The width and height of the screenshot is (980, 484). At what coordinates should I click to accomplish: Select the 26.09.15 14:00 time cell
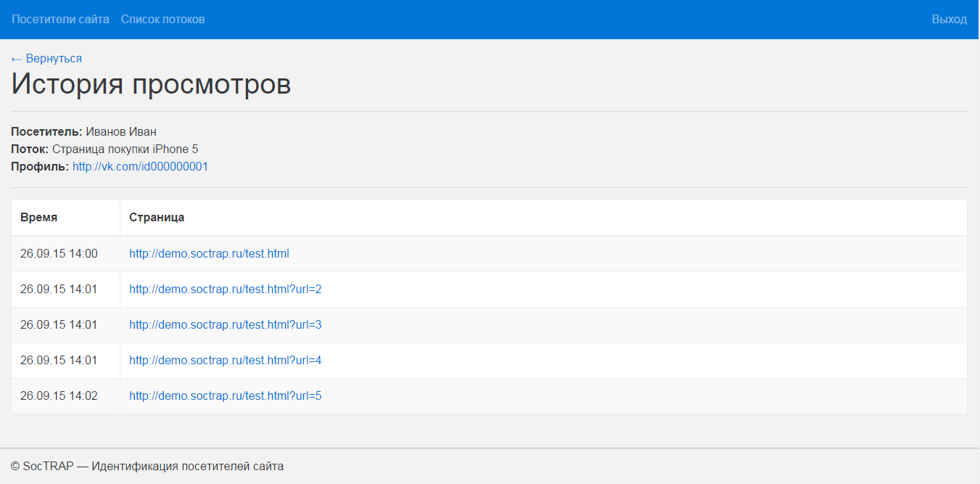pos(59,254)
